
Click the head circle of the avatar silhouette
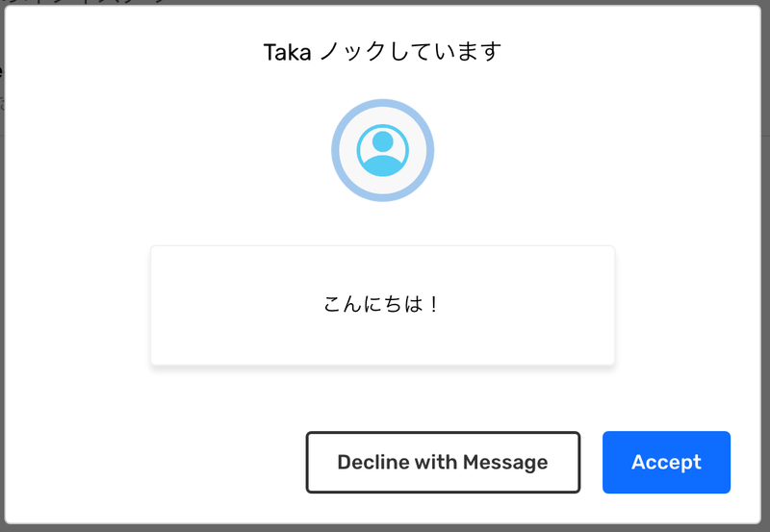click(382, 141)
